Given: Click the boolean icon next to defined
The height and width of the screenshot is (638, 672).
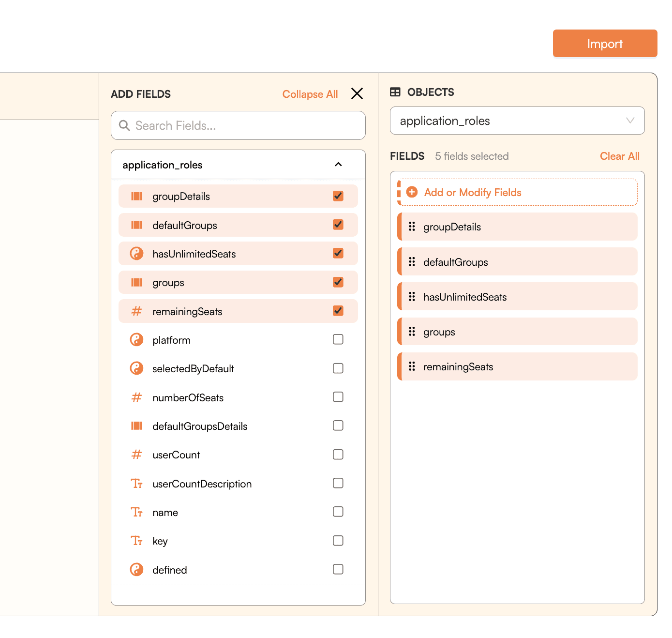Looking at the screenshot, I should click(x=137, y=569).
